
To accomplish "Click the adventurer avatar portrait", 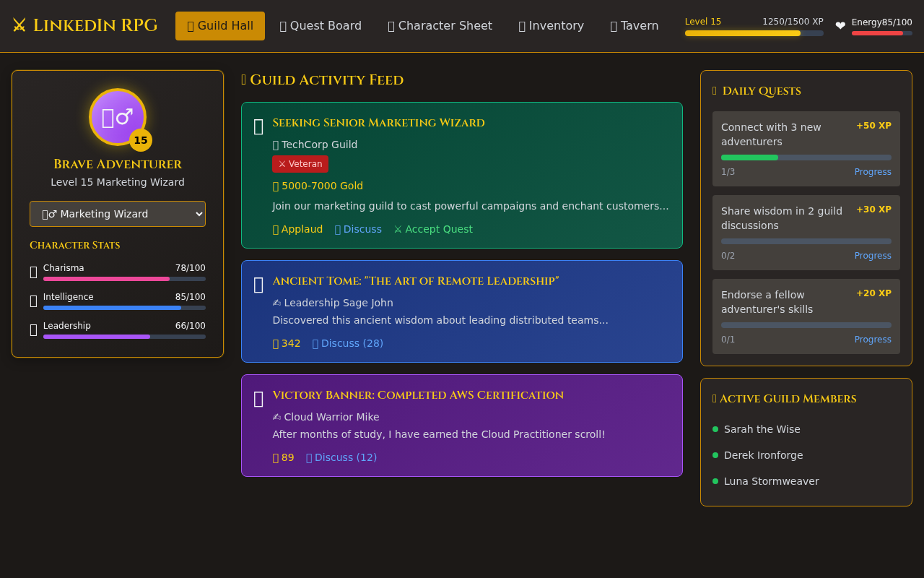I will pyautogui.click(x=117, y=117).
